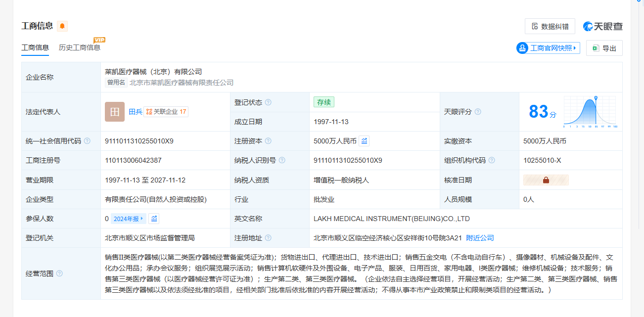Open the score distribution chart

591,112
